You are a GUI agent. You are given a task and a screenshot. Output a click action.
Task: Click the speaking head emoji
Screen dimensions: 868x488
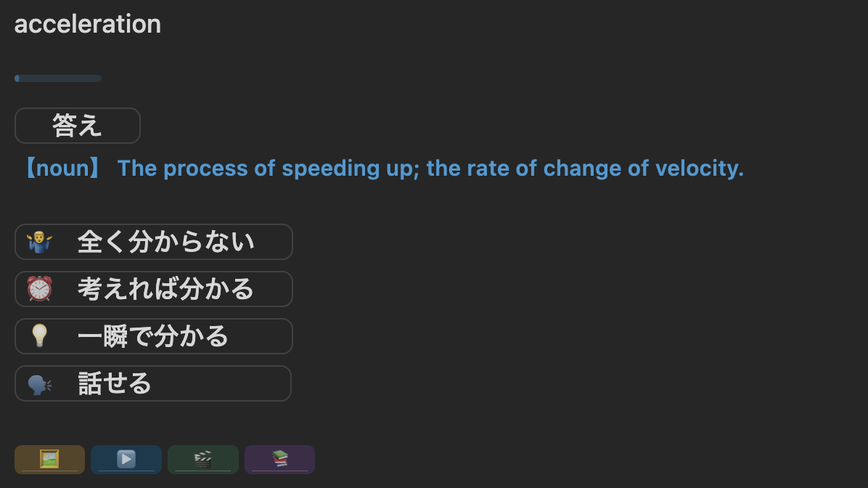39,383
